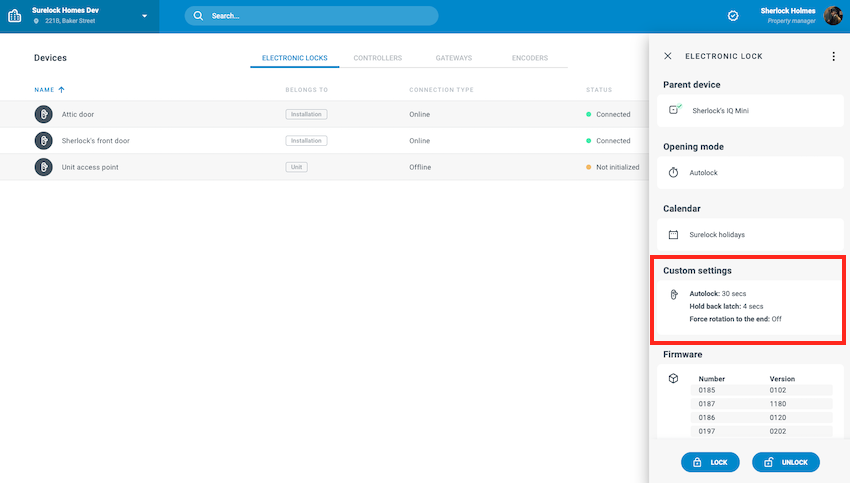Expand the Surelock Homes Dev site dropdown

(144, 16)
